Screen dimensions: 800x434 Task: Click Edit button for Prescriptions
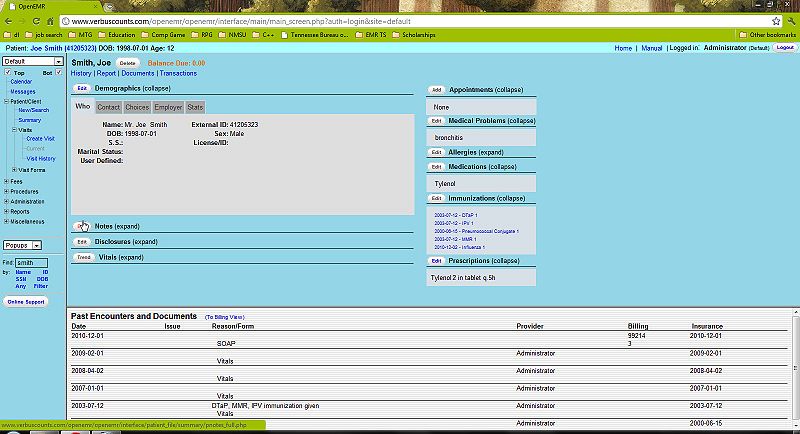coord(436,261)
